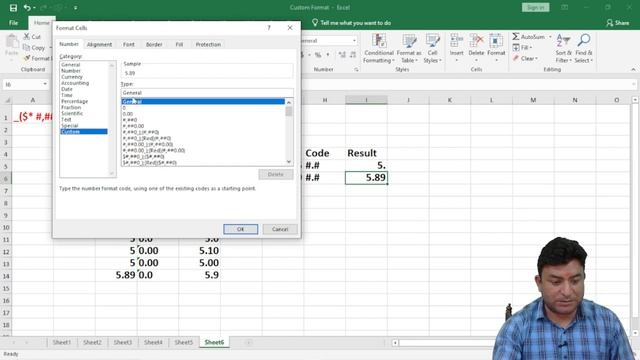Click OK in Format Cells dialog
This screenshot has width=640, height=360.
pyautogui.click(x=240, y=229)
